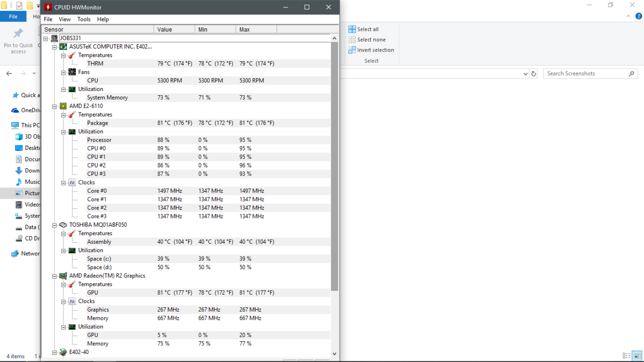Screen dimensions: 644x362
Task: Open the View menu in HWMonitor
Action: pos(65,19)
